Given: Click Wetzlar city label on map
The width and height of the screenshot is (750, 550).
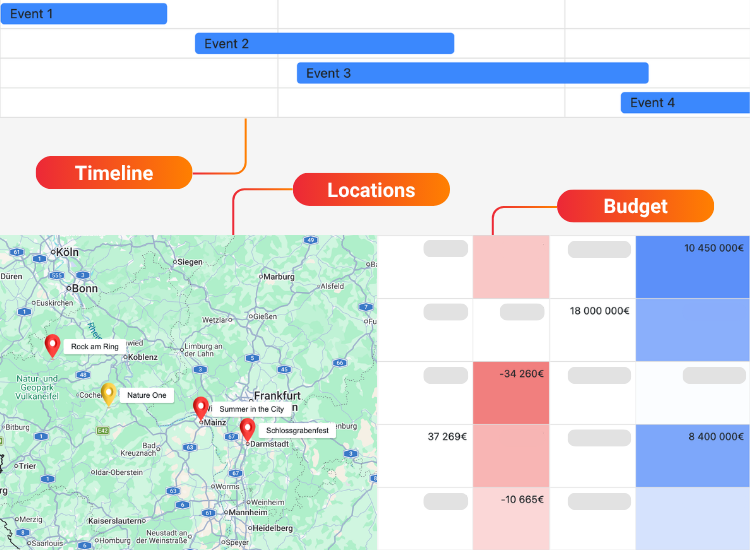Looking at the screenshot, I should pyautogui.click(x=215, y=319).
